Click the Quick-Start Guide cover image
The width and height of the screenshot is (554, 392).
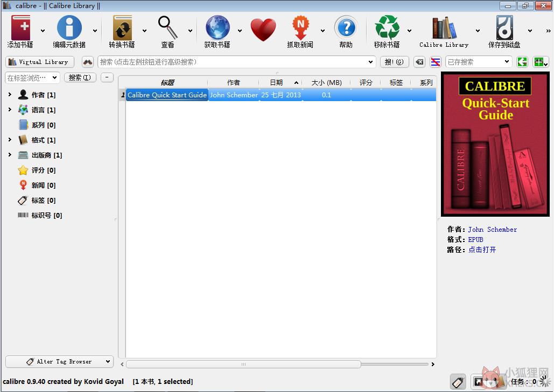click(495, 144)
